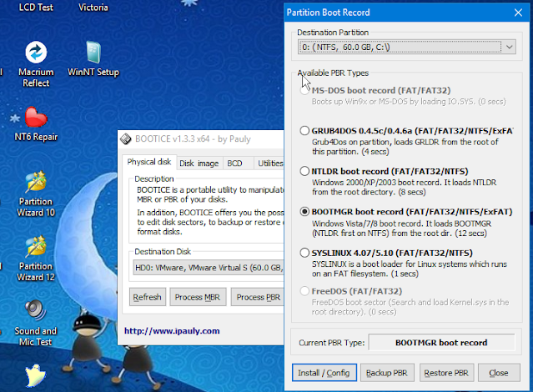Select GRUB4DOS 0.4.5c/0.4.6a PBR type
Image resolution: width=533 pixels, height=392 pixels.
304,131
